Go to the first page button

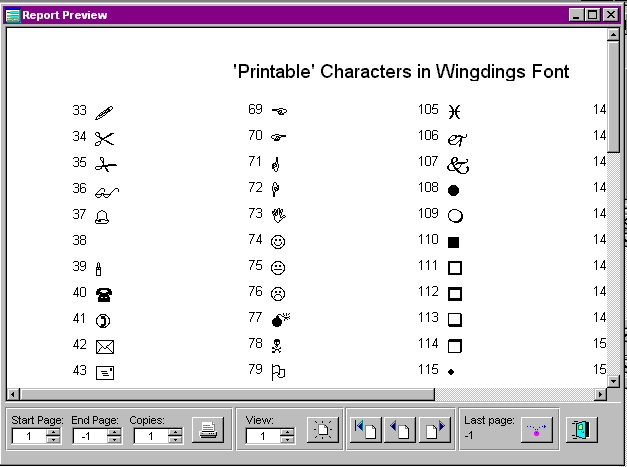pyautogui.click(x=366, y=430)
